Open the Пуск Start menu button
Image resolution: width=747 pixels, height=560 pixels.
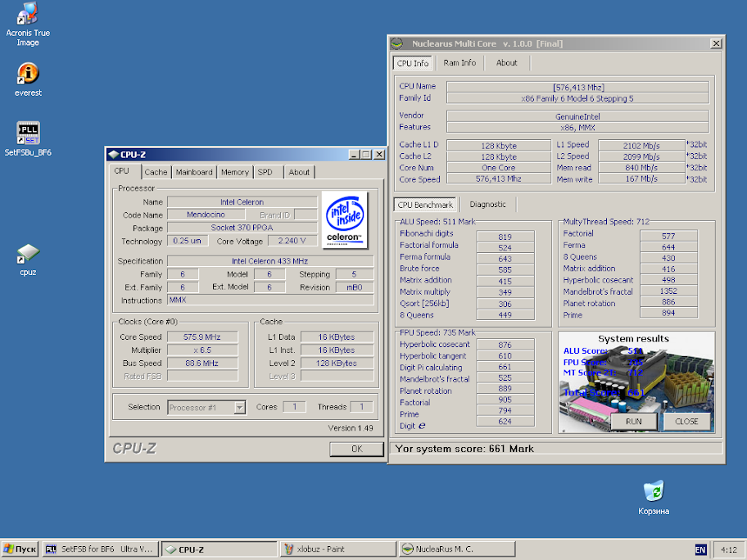point(20,549)
